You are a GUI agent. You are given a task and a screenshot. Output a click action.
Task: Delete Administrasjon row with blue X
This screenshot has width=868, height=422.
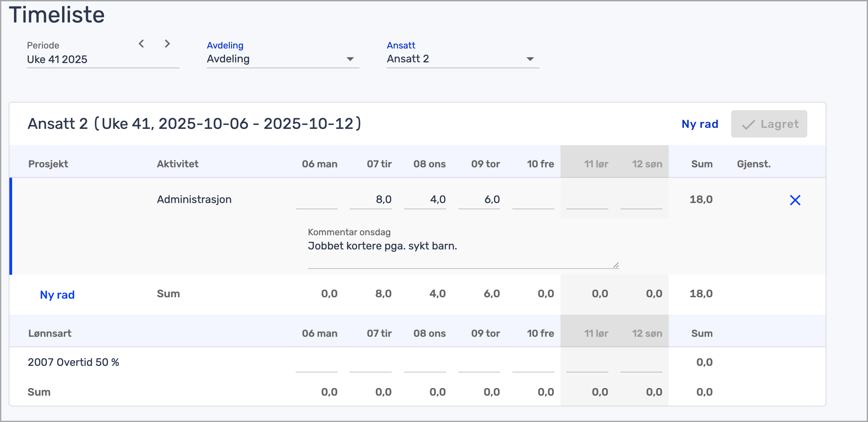[x=795, y=200]
